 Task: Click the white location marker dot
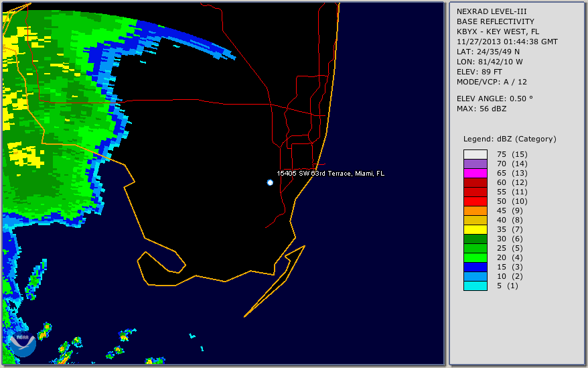270,182
